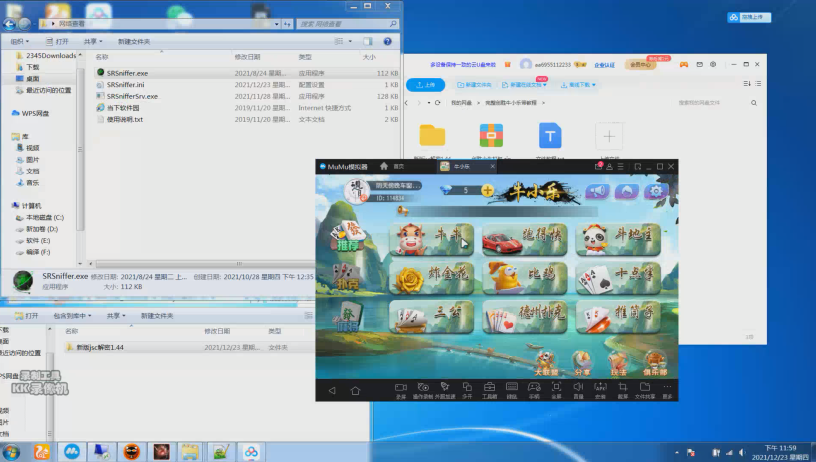
Task: Open the 跑得快 game tile with red car
Action: point(525,239)
